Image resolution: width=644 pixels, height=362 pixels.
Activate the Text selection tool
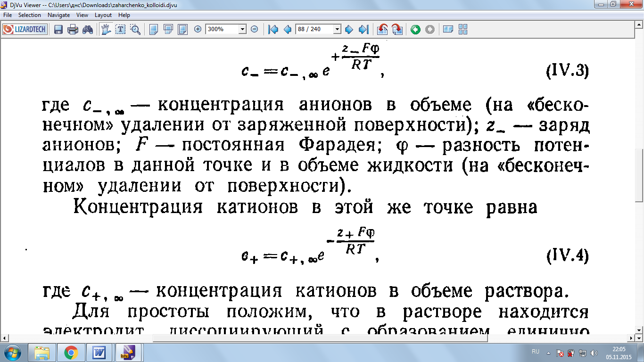click(x=121, y=29)
